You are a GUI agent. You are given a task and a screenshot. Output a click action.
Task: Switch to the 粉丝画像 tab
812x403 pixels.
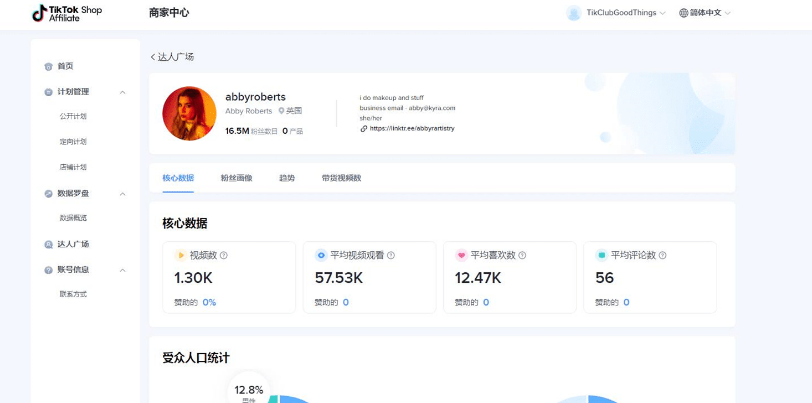tap(237, 178)
